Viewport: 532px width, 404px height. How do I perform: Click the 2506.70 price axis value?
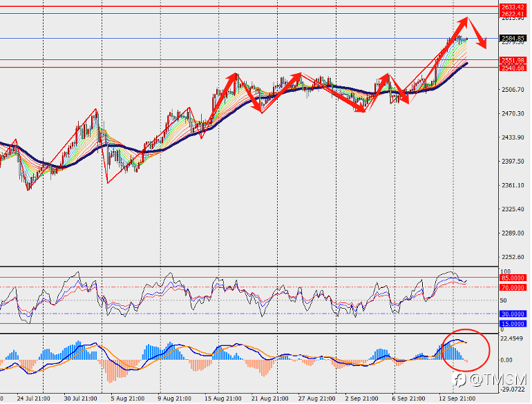(x=513, y=90)
